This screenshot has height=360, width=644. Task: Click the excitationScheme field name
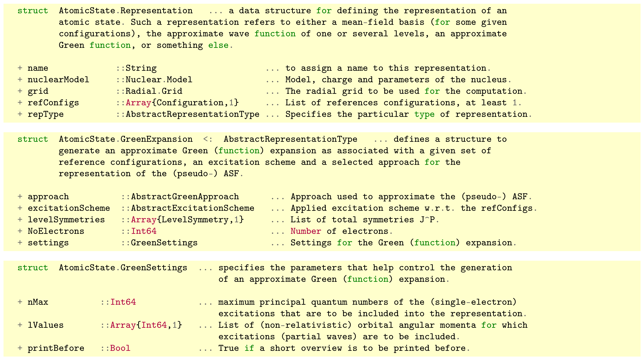[69, 208]
